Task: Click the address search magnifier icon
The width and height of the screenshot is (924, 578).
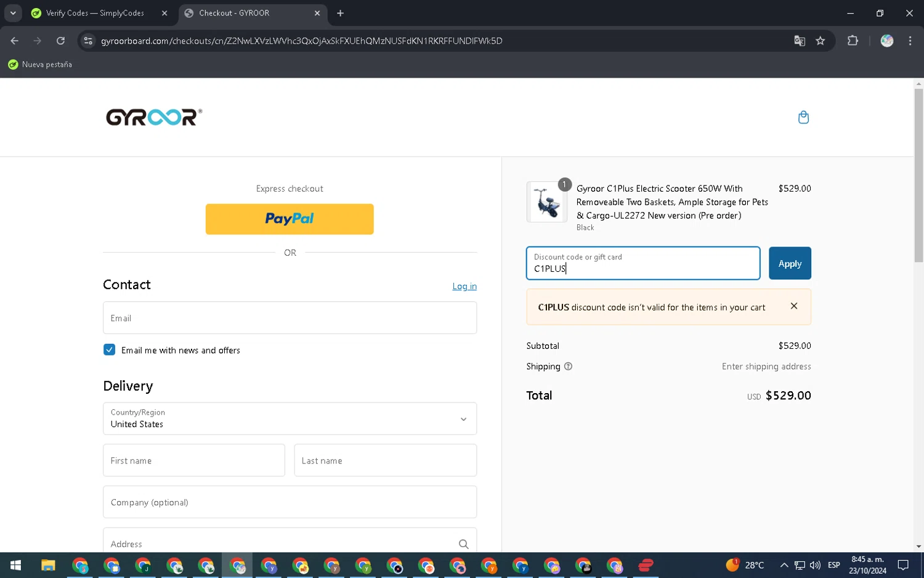Action: [x=463, y=544]
